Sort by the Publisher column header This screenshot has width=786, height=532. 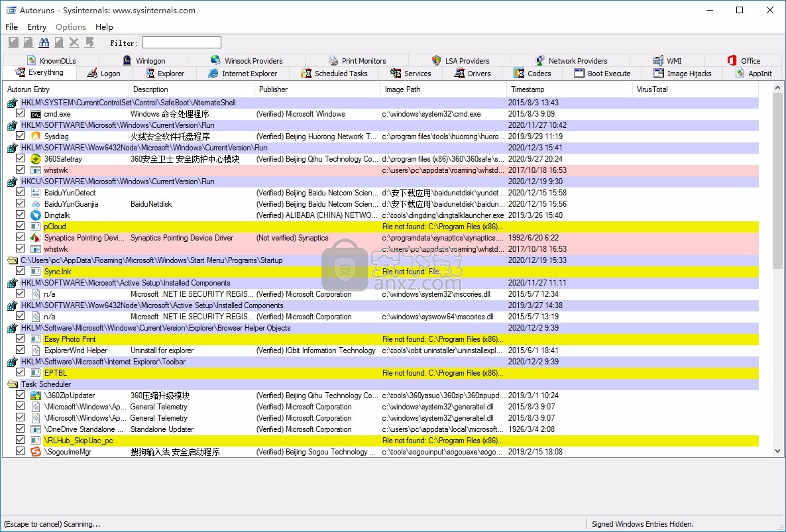[318, 89]
